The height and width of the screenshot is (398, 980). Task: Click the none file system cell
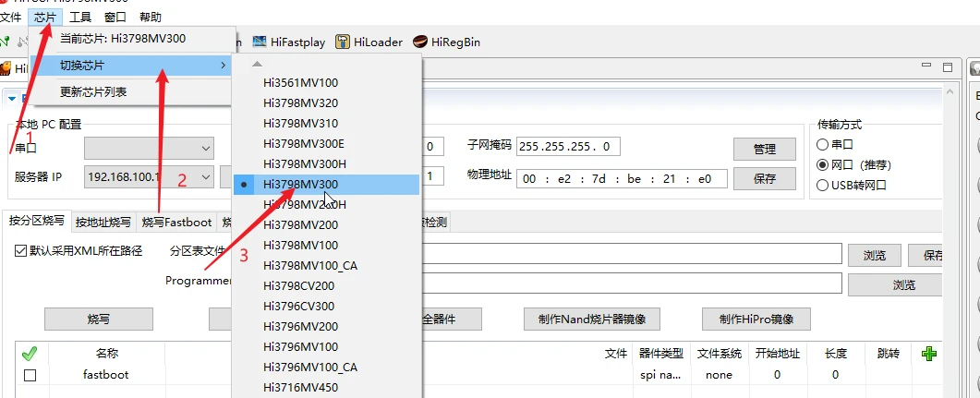719,375
